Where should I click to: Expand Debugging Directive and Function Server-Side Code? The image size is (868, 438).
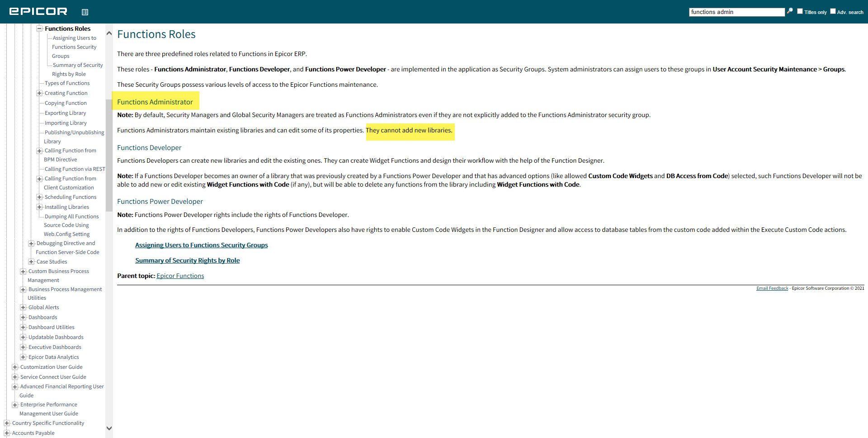point(31,244)
